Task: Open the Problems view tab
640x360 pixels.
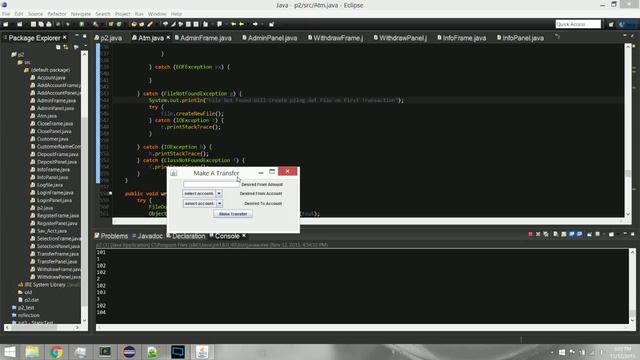Action: click(x=111, y=236)
